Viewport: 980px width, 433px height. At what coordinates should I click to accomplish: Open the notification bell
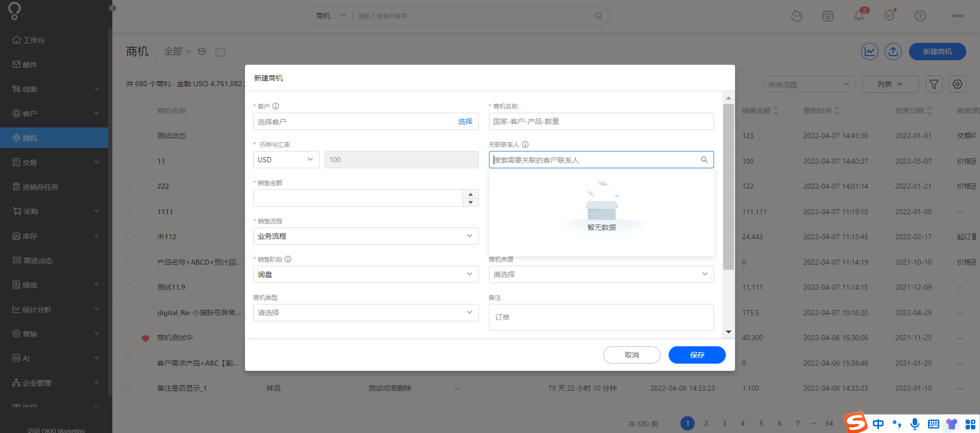859,16
